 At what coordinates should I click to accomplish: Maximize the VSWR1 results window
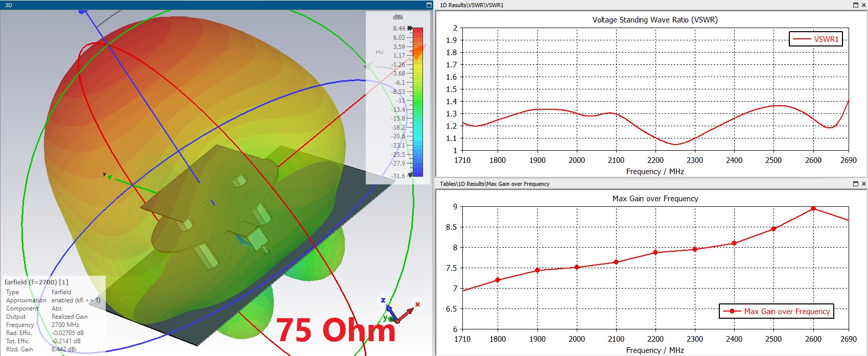[856, 5]
